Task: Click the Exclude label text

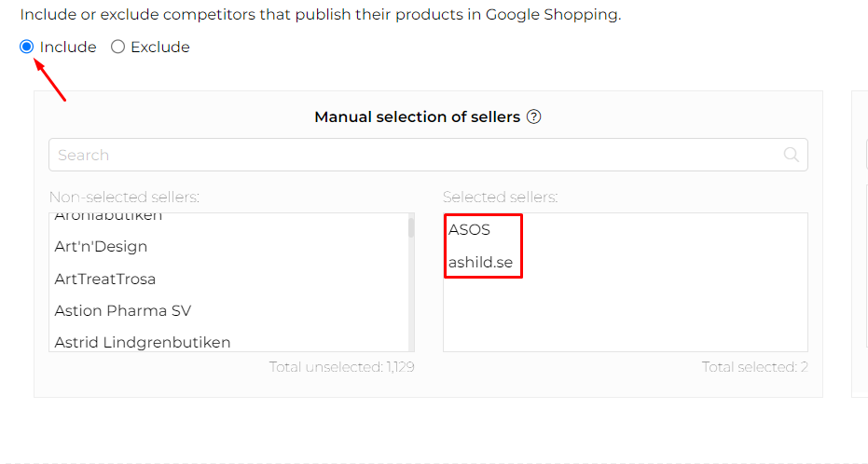Action: (x=160, y=48)
